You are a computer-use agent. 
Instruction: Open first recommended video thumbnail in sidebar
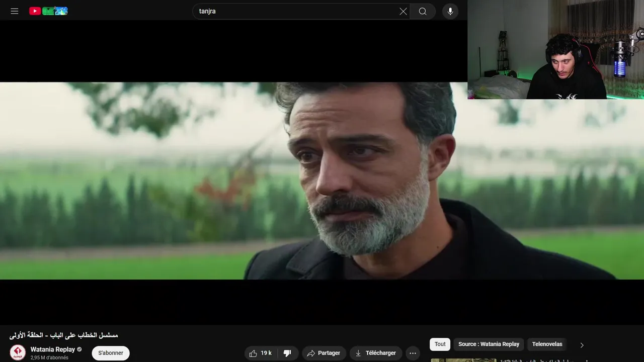pyautogui.click(x=463, y=360)
